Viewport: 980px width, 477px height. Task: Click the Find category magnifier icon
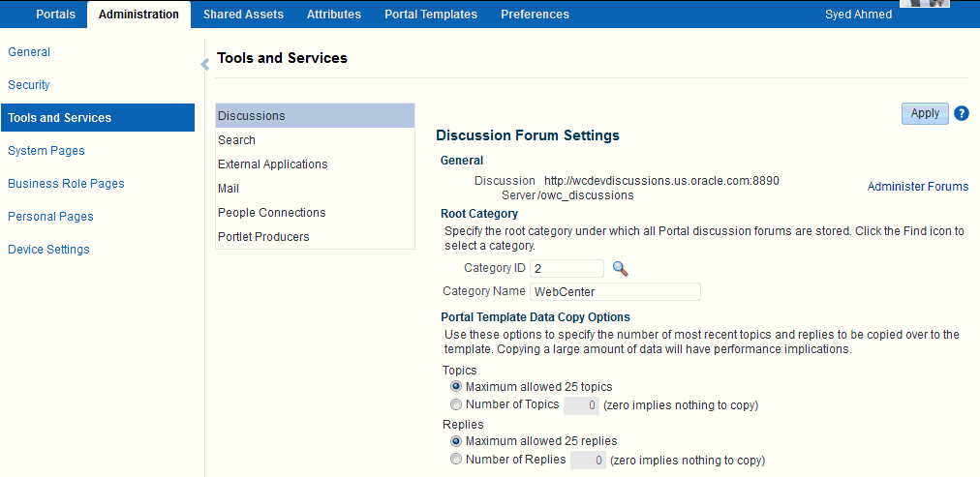[621, 268]
